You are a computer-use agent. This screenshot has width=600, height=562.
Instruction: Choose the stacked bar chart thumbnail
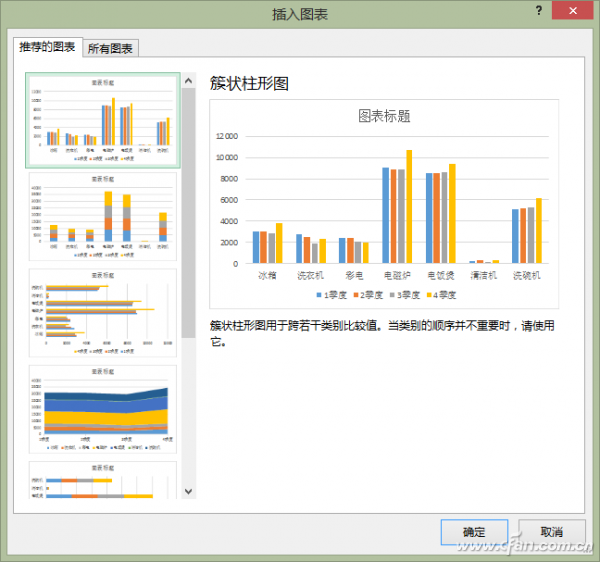pyautogui.click(x=103, y=480)
